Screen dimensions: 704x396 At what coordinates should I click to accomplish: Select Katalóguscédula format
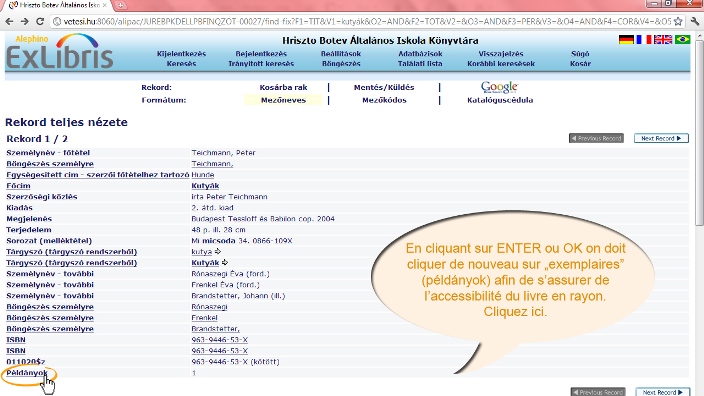500,100
